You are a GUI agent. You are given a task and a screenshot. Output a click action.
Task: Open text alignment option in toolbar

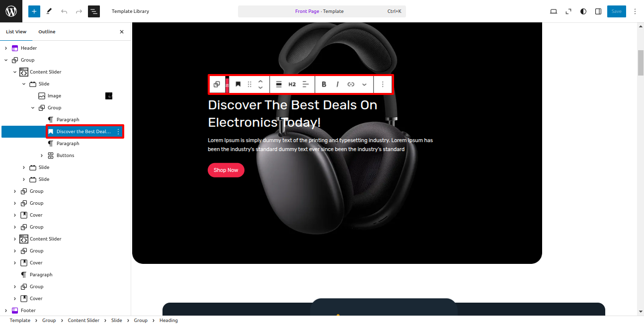(x=306, y=84)
